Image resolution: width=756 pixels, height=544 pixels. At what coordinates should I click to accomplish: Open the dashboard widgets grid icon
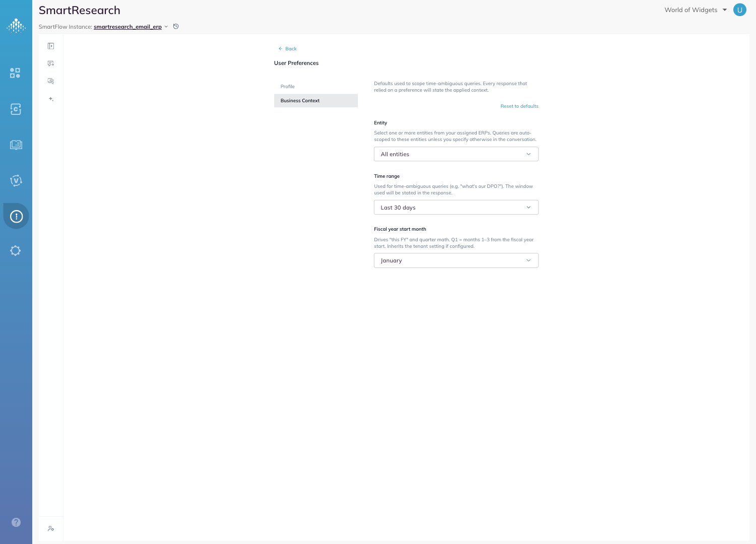(15, 73)
